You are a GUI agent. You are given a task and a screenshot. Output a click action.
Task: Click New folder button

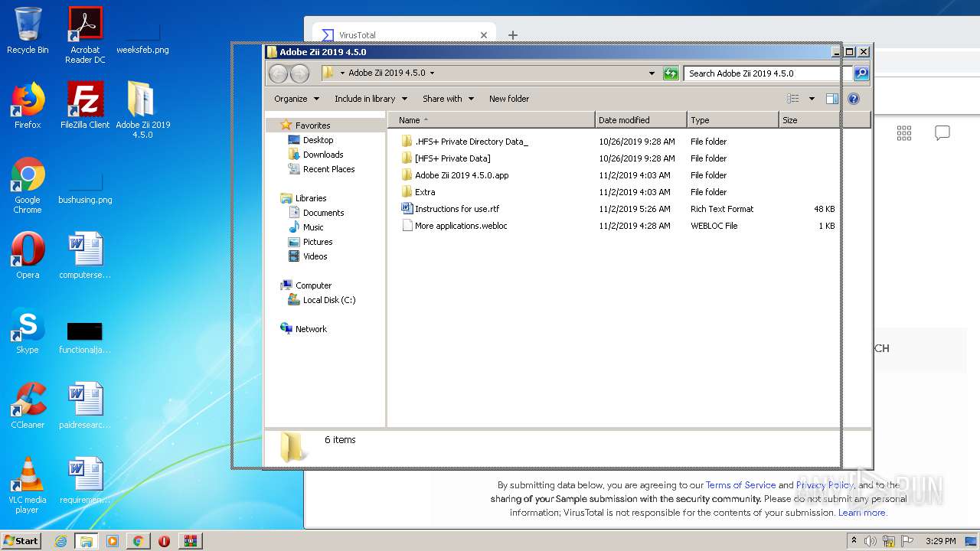(x=509, y=99)
